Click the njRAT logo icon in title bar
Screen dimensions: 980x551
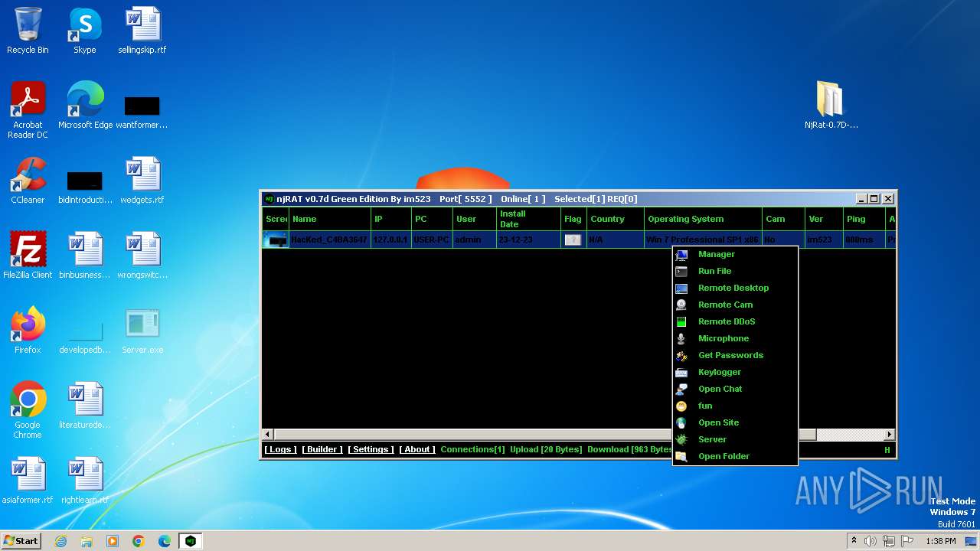[269, 199]
